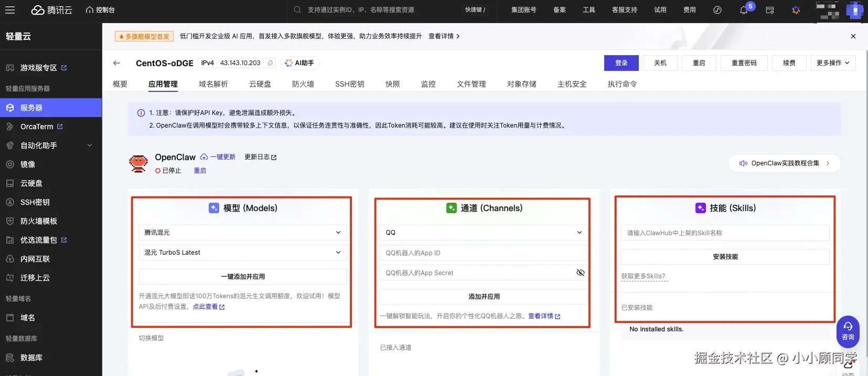Select 服务器 in the sidebar

51,108
